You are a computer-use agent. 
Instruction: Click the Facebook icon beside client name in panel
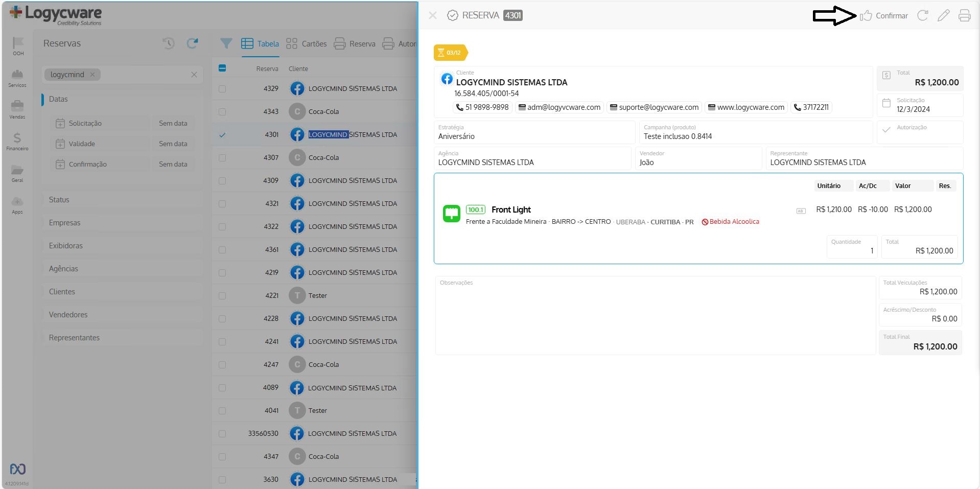[x=447, y=79]
